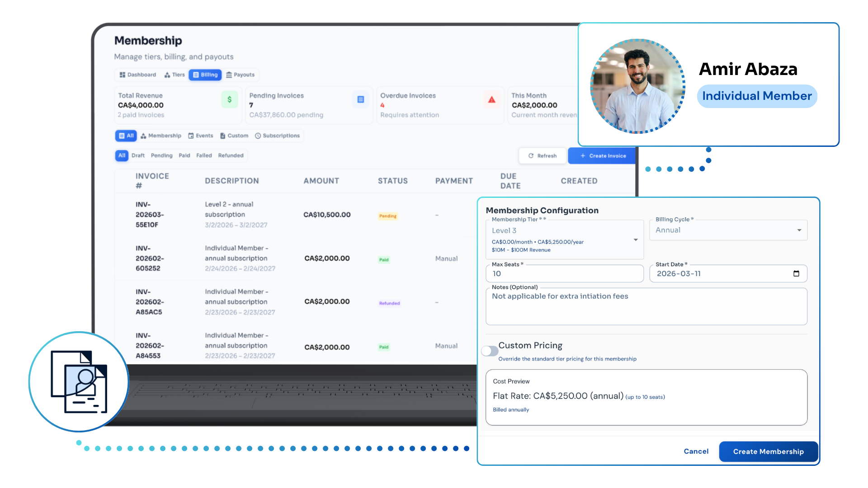This screenshot has height=488, width=868.
Task: Enable the Custom Pricing toggle
Action: (x=489, y=351)
